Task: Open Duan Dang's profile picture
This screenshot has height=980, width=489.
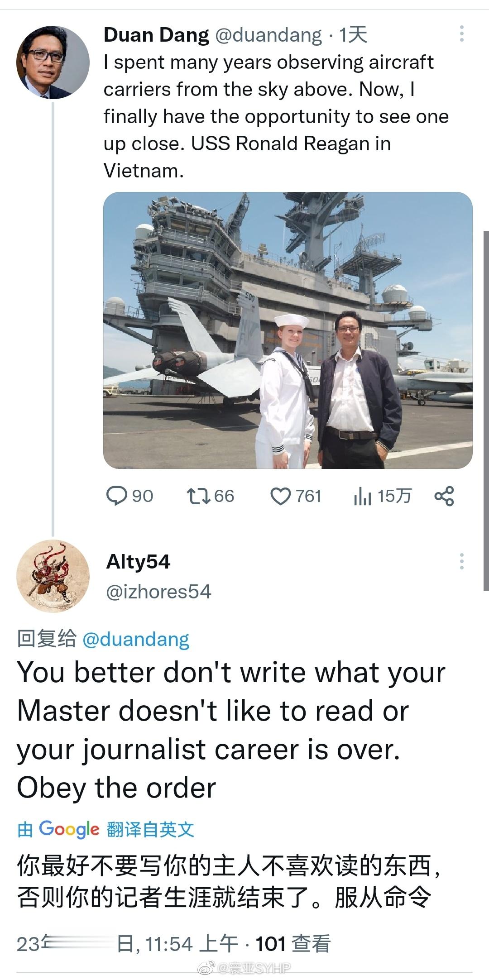Action: click(x=53, y=62)
